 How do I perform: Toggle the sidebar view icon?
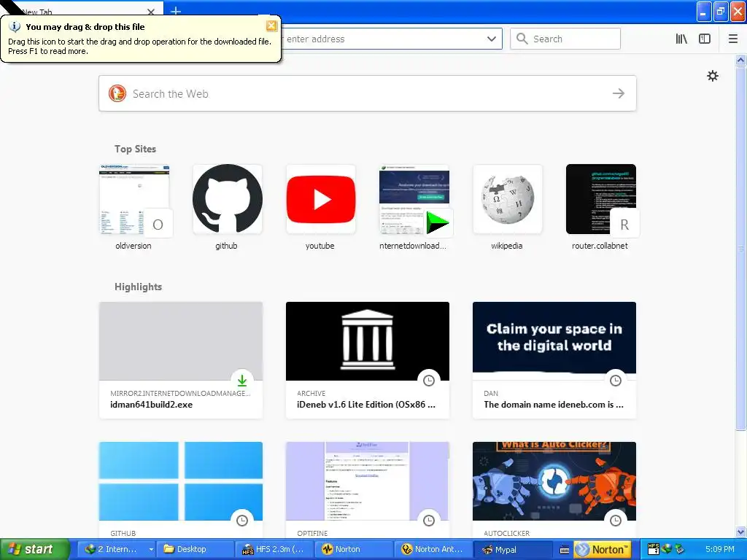click(x=705, y=39)
